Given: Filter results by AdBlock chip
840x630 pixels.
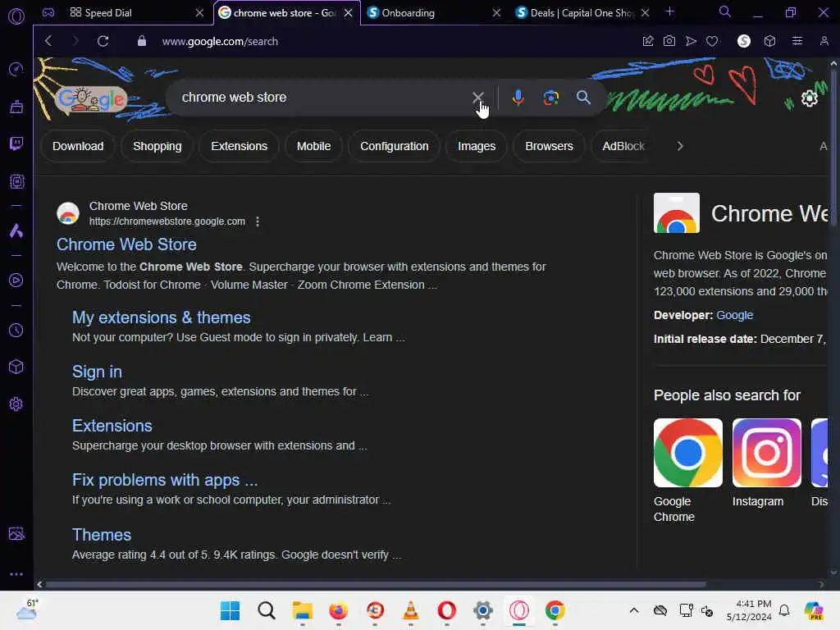Looking at the screenshot, I should [x=623, y=146].
